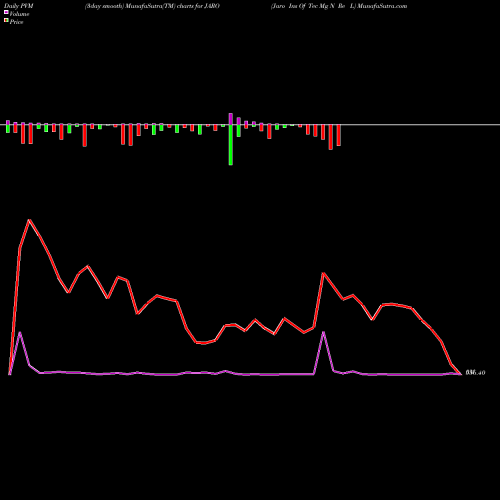This screenshot has height=500, width=500.
Task: Click the first magenta volume spike at left
Action: pos(20,332)
